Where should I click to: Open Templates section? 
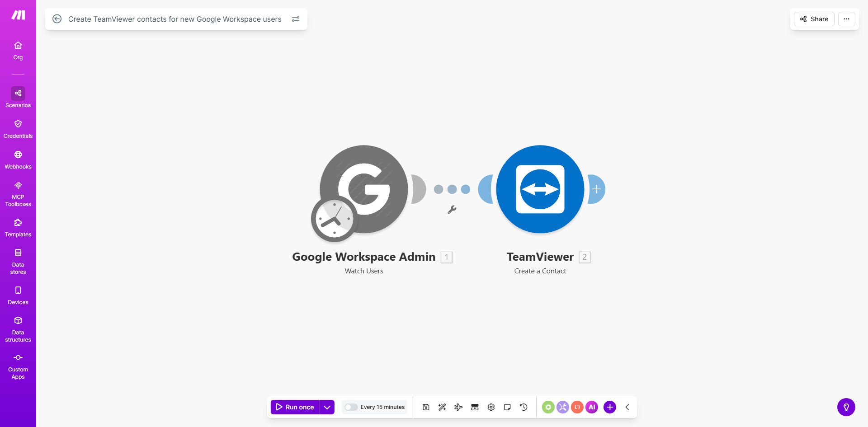[x=18, y=228]
